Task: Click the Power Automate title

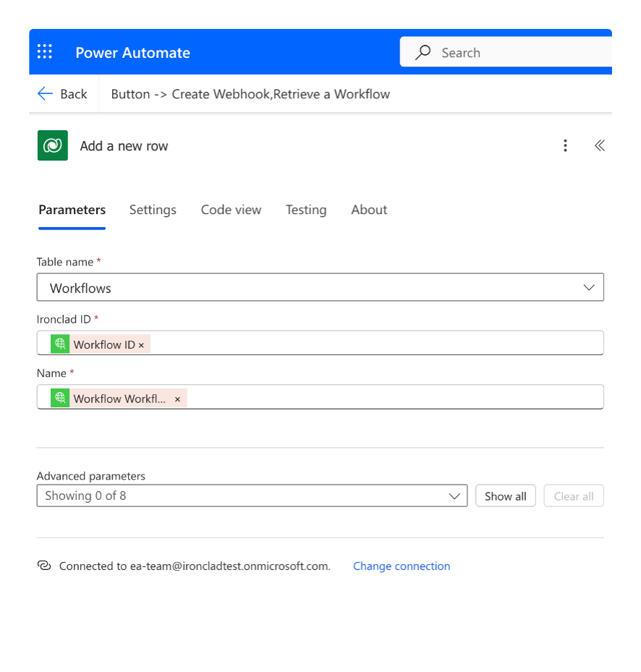Action: tap(133, 52)
